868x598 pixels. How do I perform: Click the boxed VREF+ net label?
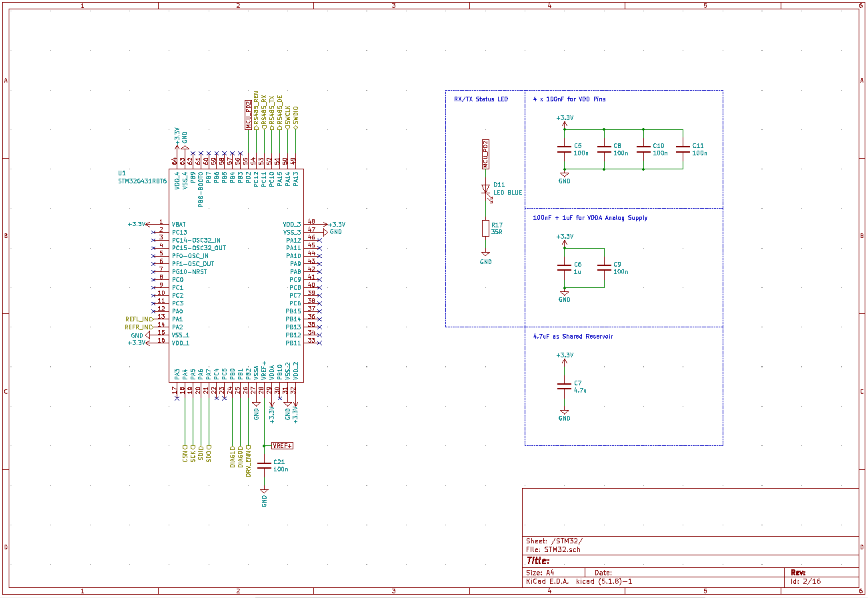(283, 446)
